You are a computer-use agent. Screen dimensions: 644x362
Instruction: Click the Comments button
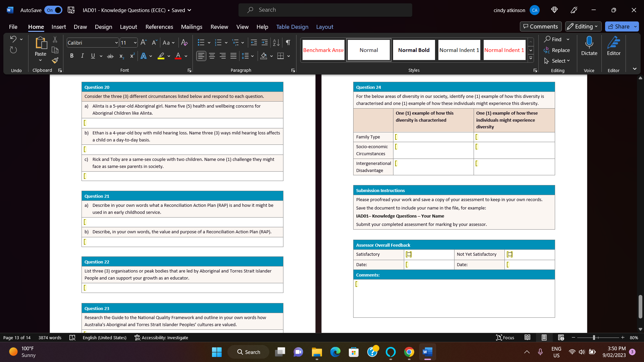pyautogui.click(x=540, y=26)
